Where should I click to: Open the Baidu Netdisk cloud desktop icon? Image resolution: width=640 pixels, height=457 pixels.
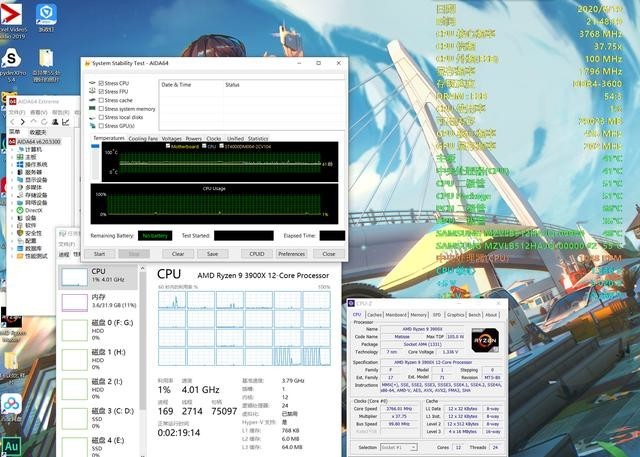coord(11,404)
